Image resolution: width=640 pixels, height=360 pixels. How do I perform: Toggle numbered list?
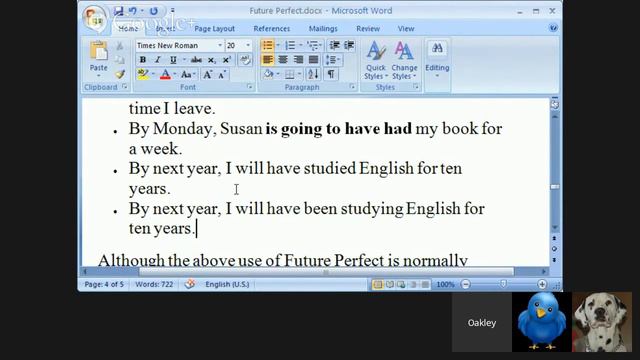click(290, 45)
